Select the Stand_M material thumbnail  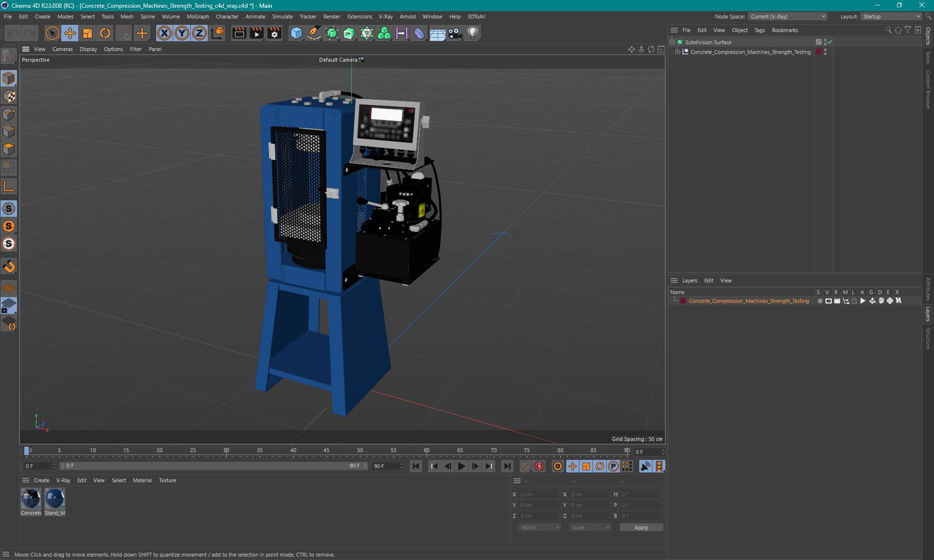click(x=54, y=499)
